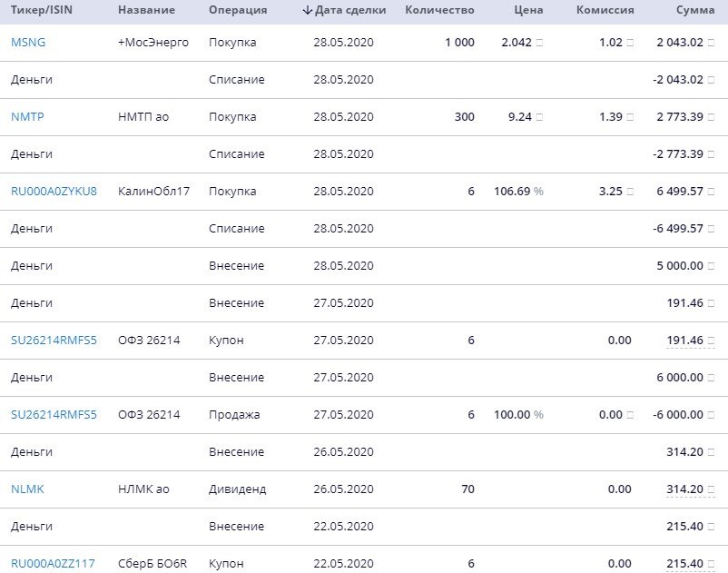Click the MSNG purchase amount 2 043.02
This screenshot has width=728, height=573.
[x=680, y=43]
